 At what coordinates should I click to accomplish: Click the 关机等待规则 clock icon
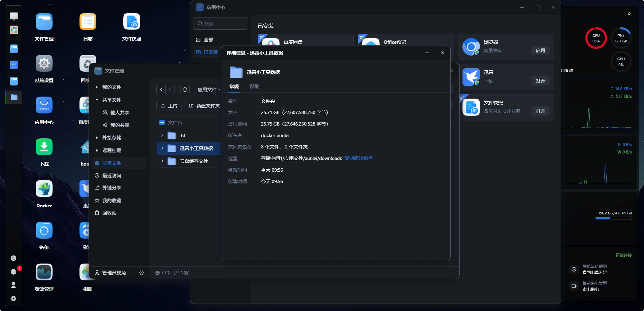click(x=574, y=269)
